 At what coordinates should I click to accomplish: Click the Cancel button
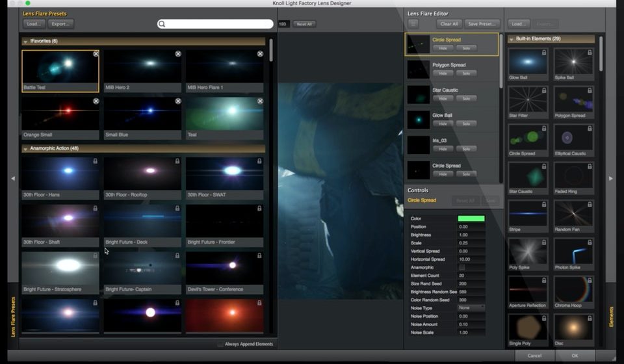[x=534, y=356]
